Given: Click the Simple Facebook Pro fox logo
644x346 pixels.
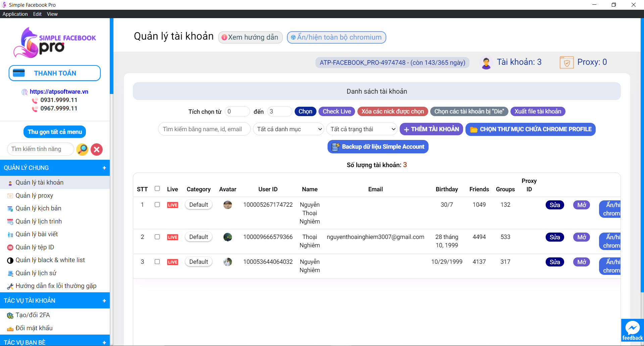Looking at the screenshot, I should pyautogui.click(x=55, y=43).
